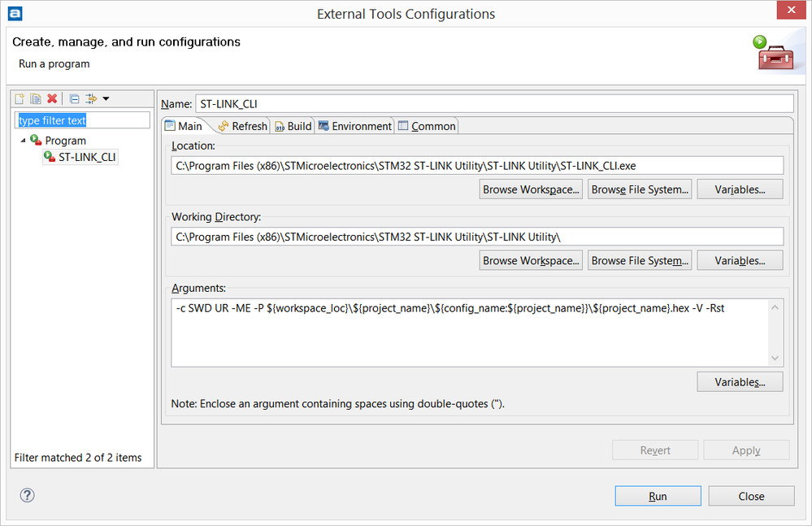Collapse all configurations in the tree
812x526 pixels.
74,98
